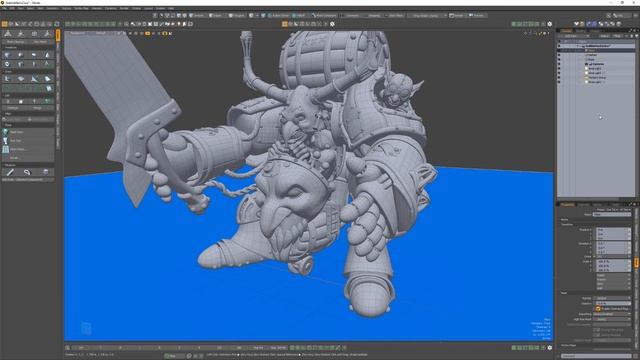Click the Reset transform button
The image size is (640, 360).
613,275
